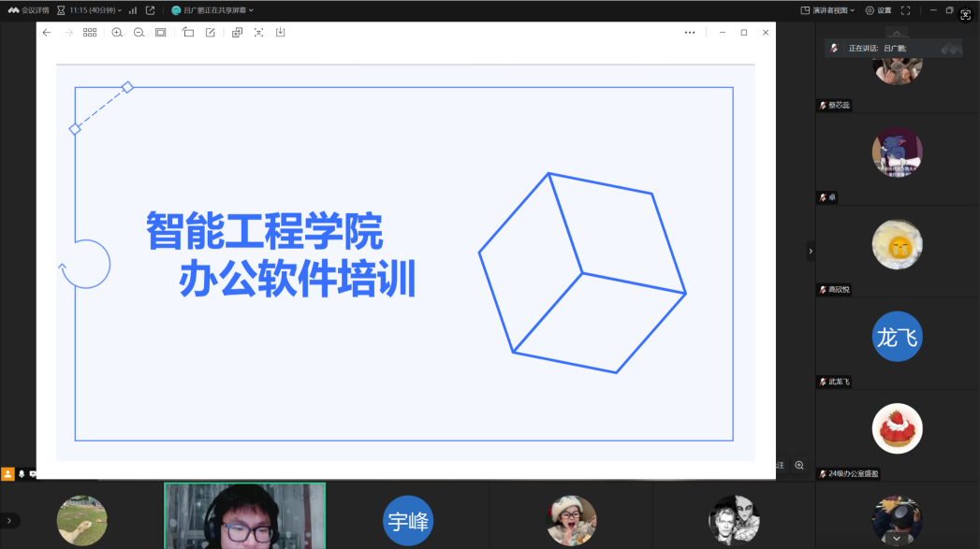Click the text recognition scan icon
Screen dimensions: 980x549
pyautogui.click(x=258, y=33)
